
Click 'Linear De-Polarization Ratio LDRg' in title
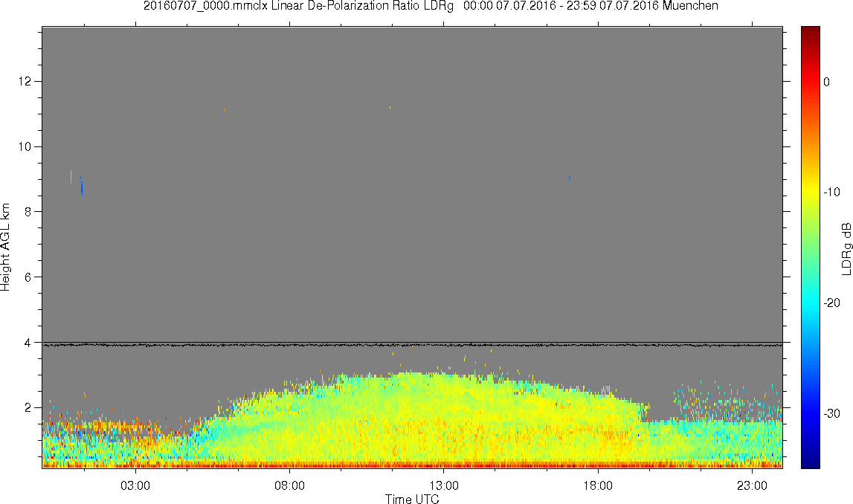(x=361, y=6)
